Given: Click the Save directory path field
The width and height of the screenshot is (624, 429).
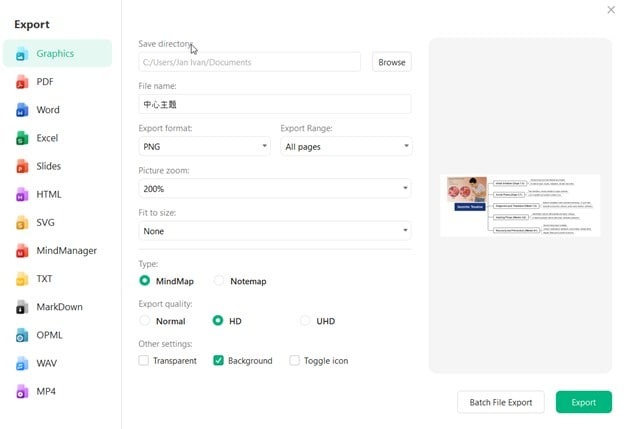Looking at the screenshot, I should coord(250,62).
